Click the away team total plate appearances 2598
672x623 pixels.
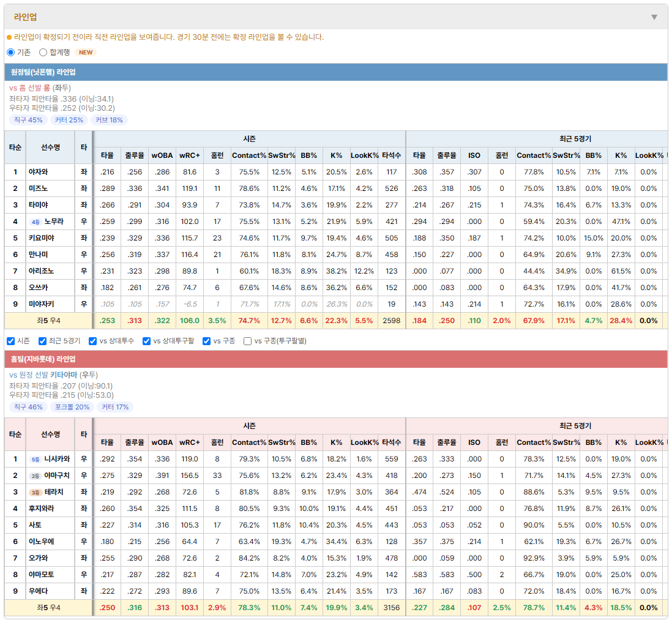click(x=391, y=321)
